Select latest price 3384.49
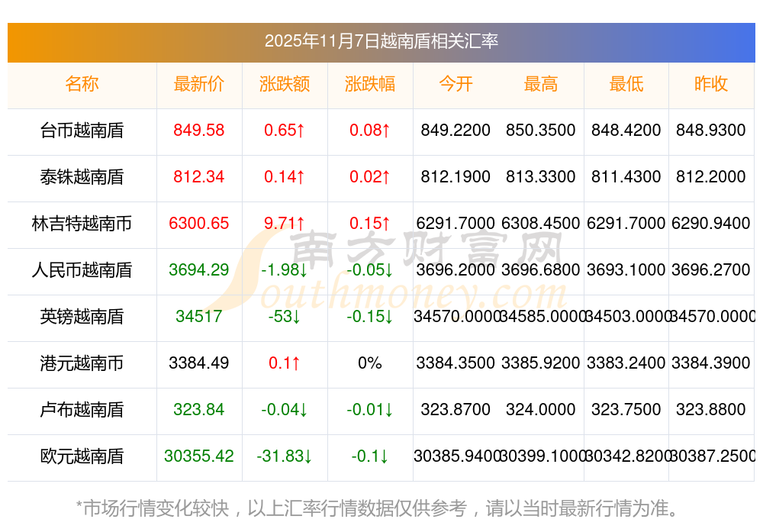This screenshot has width=763, height=532. coord(199,363)
